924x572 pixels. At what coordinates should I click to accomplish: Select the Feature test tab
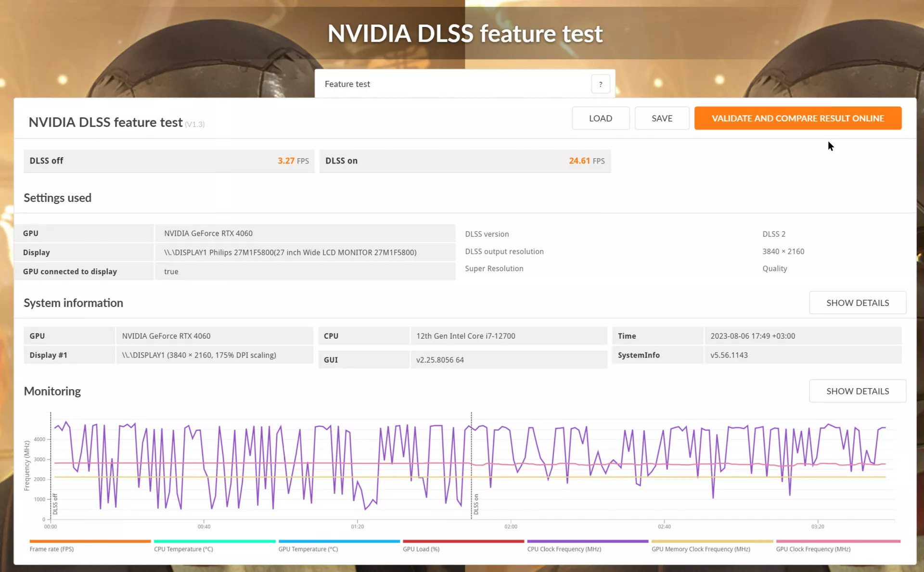click(347, 84)
